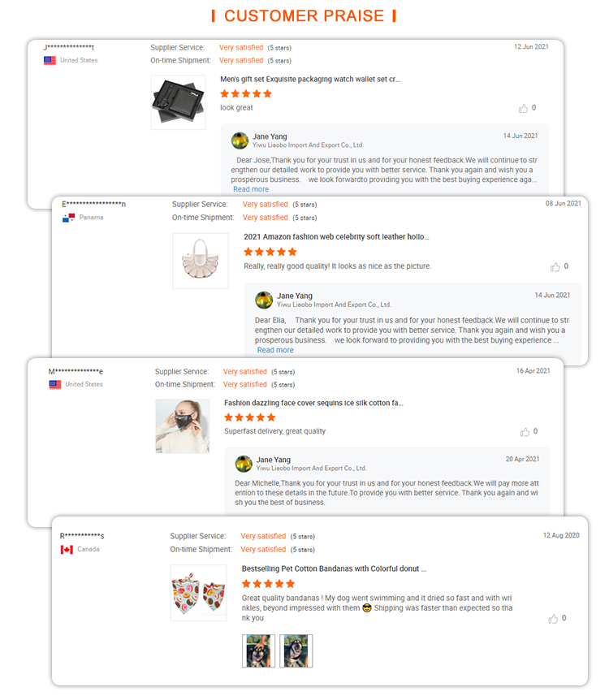View the second dog photo in bandana review

[x=296, y=650]
